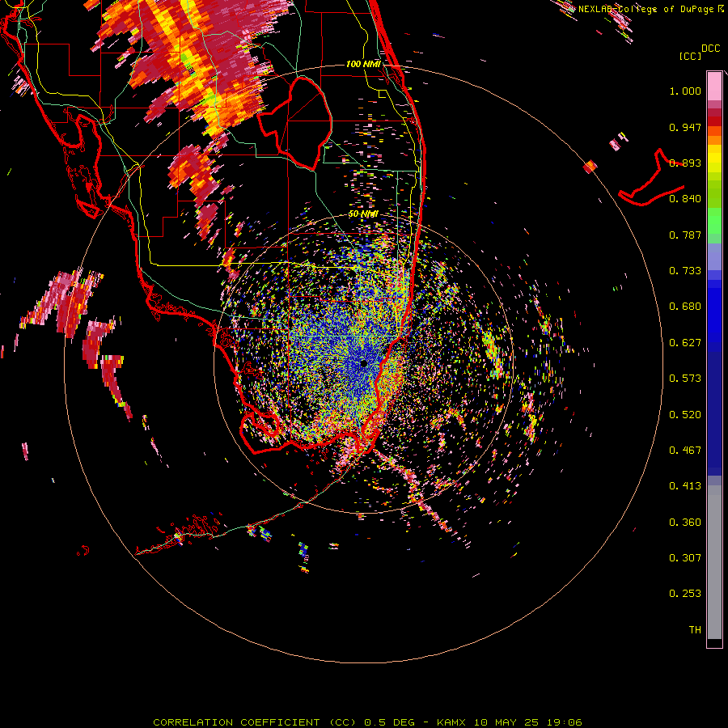Screen dimensions: 728x728
Task: Select the 0.680 scale value
Action: pos(685,307)
